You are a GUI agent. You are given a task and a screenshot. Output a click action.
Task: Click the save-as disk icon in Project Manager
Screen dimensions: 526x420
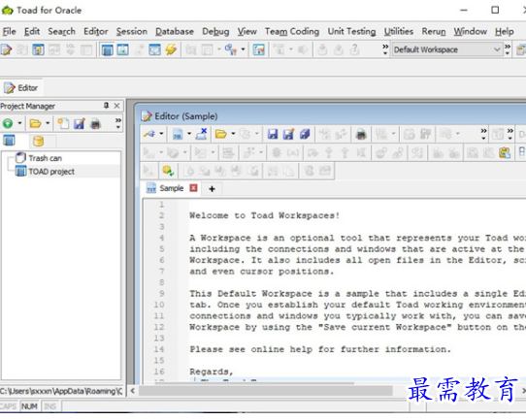(80, 124)
